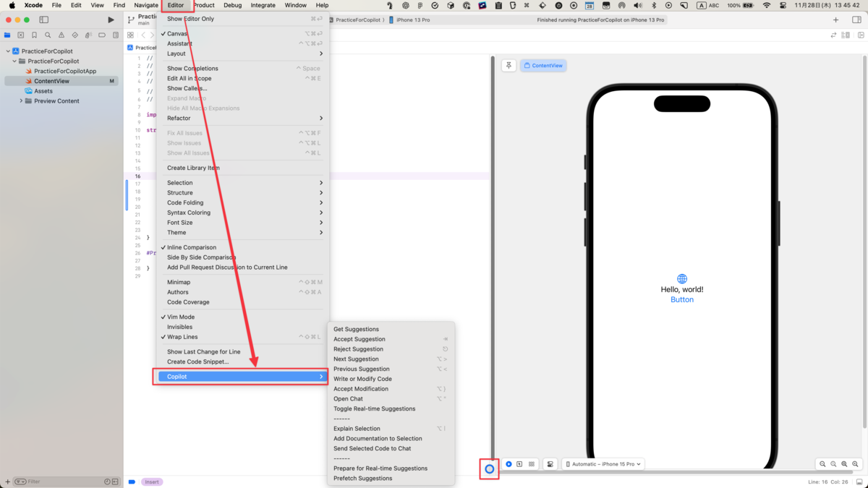Screen dimensions: 868x488
Task: Select Create Code Snippet… menu entry
Action: pos(241,361)
